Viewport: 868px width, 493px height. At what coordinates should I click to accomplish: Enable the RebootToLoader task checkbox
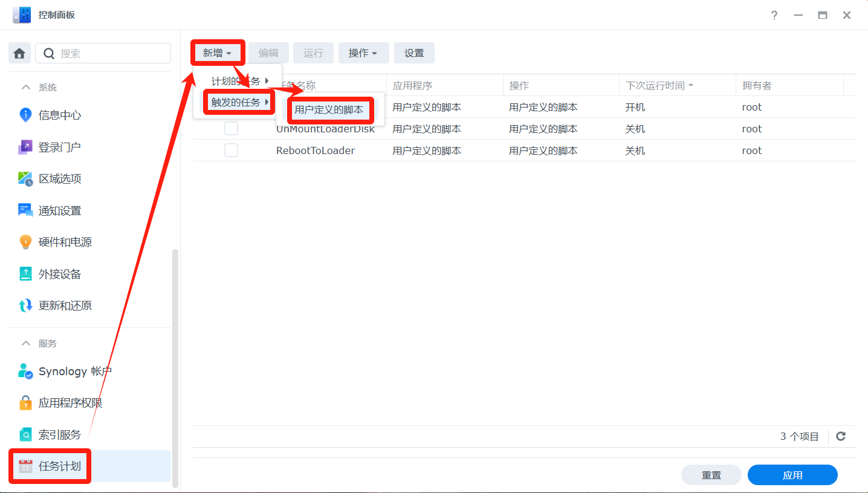pos(231,150)
